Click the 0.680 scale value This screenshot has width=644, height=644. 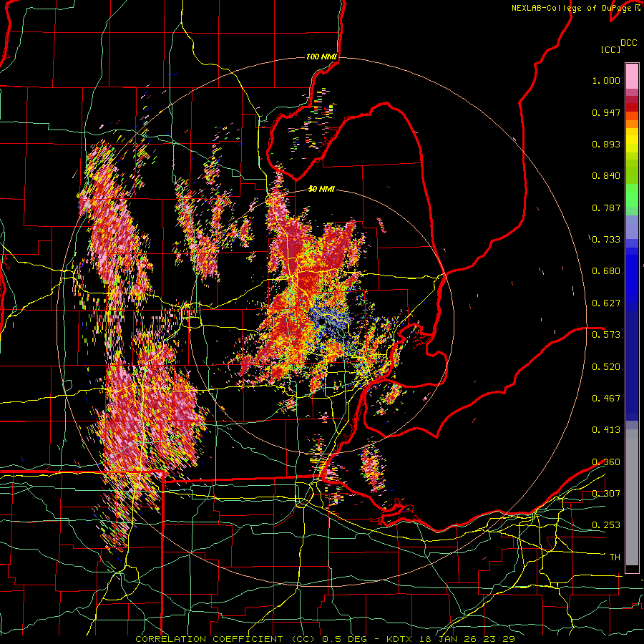tap(606, 271)
